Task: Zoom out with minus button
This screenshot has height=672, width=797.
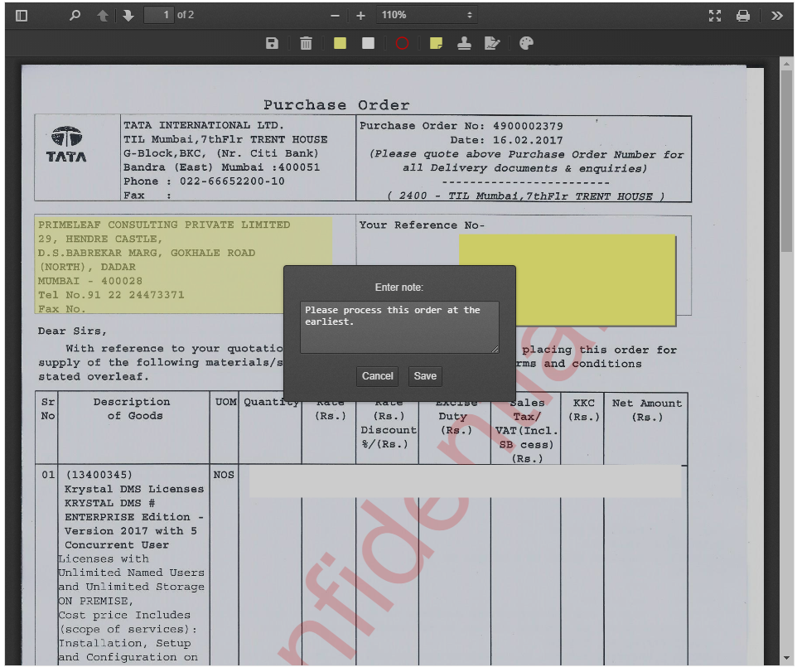Action: [335, 16]
